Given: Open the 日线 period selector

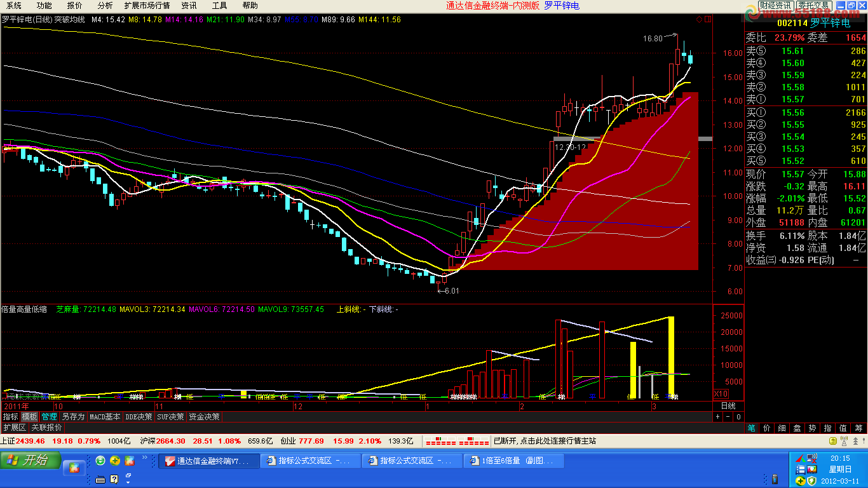Looking at the screenshot, I should (x=728, y=406).
